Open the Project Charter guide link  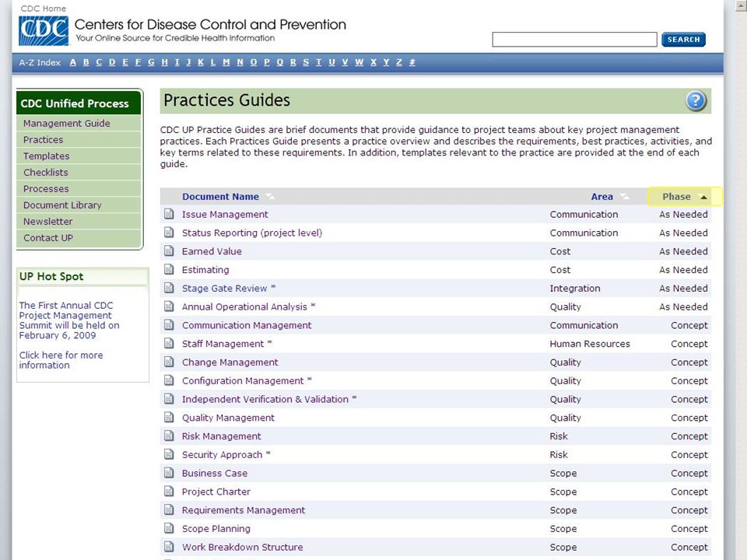point(216,492)
